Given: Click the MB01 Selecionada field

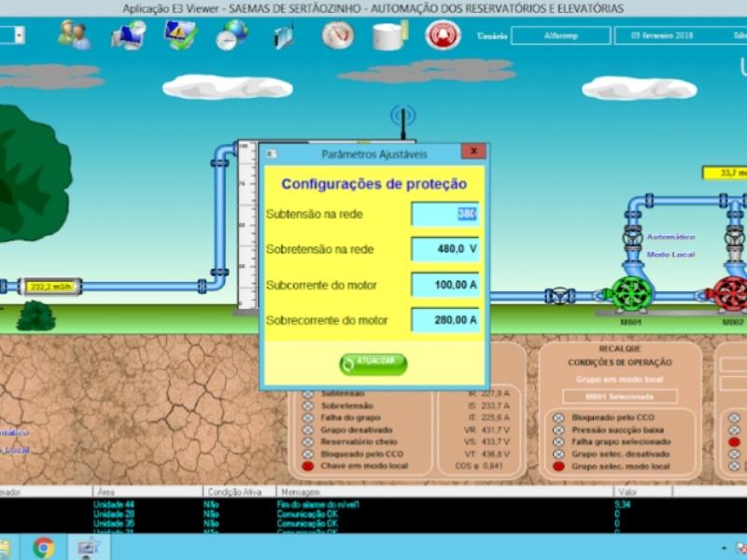Looking at the screenshot, I should pyautogui.click(x=619, y=396).
